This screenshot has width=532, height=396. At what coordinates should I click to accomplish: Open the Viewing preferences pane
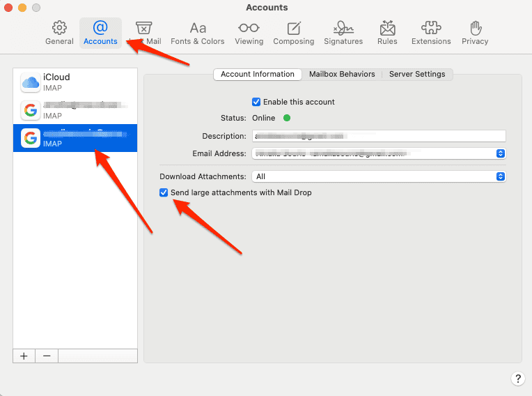[249, 32]
